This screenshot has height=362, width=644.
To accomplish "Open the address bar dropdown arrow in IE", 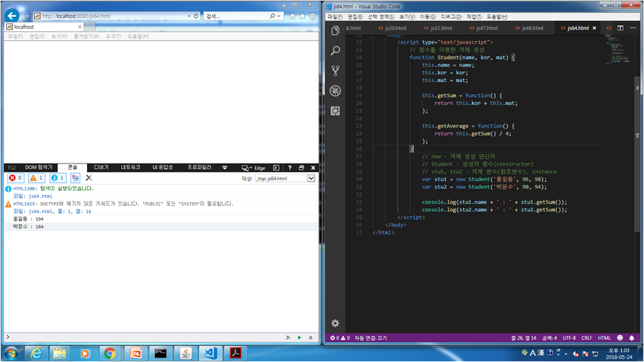I will pyautogui.click(x=189, y=16).
